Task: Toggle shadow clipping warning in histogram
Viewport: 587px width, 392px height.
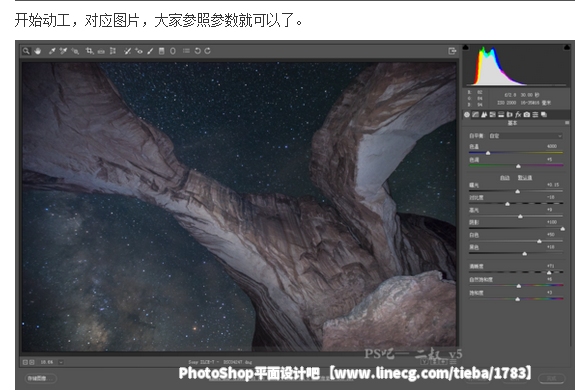Action: click(466, 47)
